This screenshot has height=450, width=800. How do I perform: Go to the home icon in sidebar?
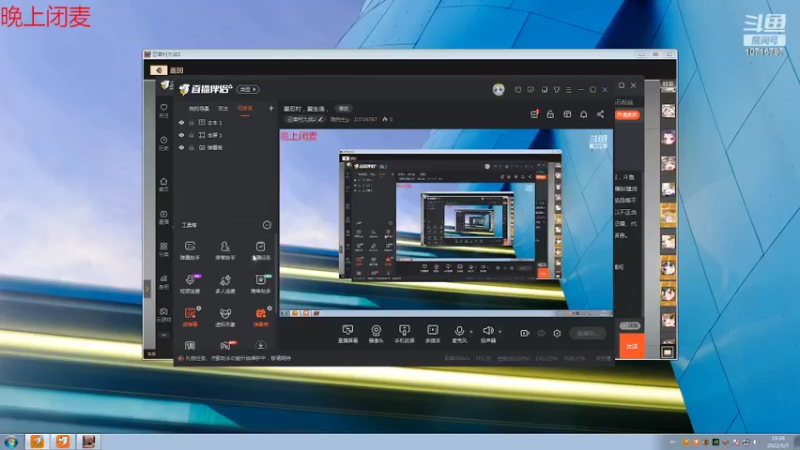pos(163,184)
